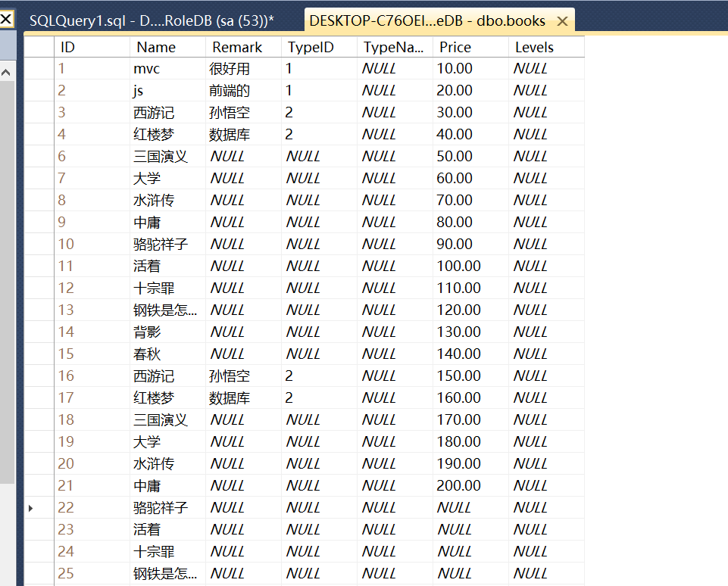
Task: Select ID cell 24
Action: pyautogui.click(x=92, y=552)
